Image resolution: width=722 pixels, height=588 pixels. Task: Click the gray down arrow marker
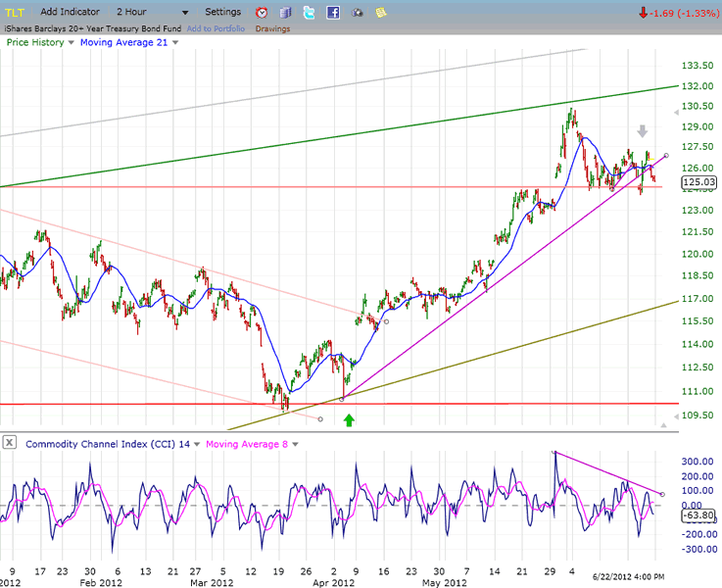coord(643,130)
